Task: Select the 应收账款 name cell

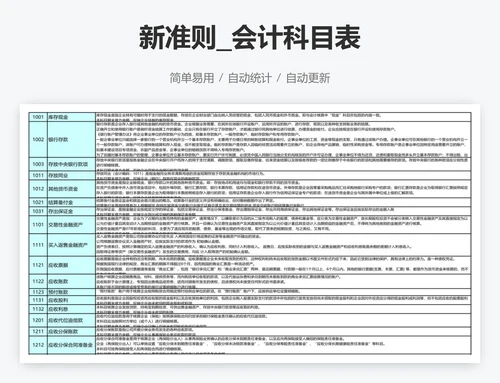Action: tap(71, 281)
